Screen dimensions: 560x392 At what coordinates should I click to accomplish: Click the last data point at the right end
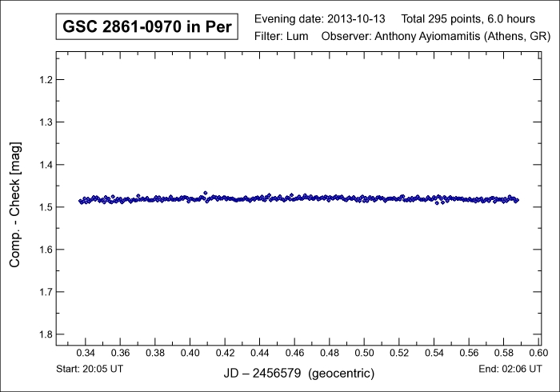pos(517,200)
